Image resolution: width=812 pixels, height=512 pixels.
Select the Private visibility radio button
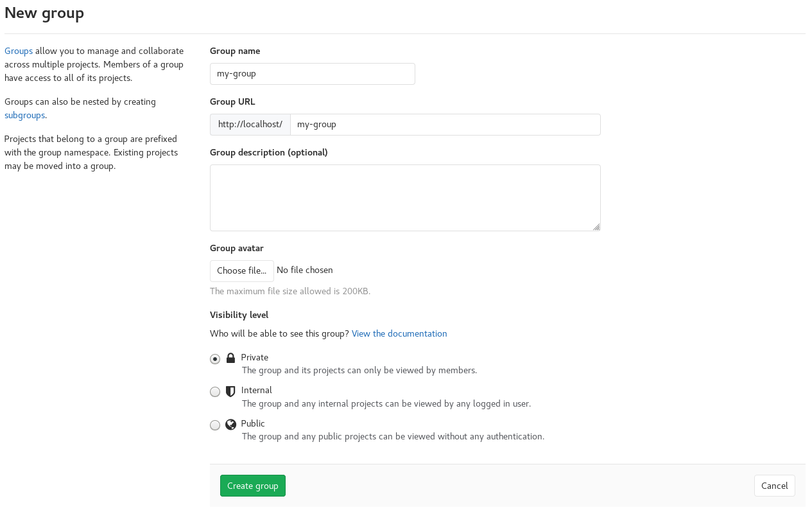(215, 359)
